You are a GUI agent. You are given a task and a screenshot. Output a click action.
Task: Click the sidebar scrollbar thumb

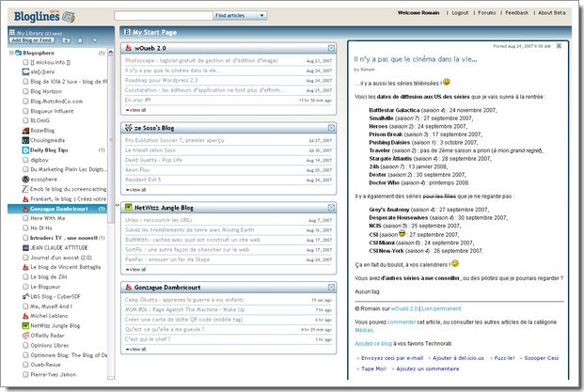click(110, 140)
